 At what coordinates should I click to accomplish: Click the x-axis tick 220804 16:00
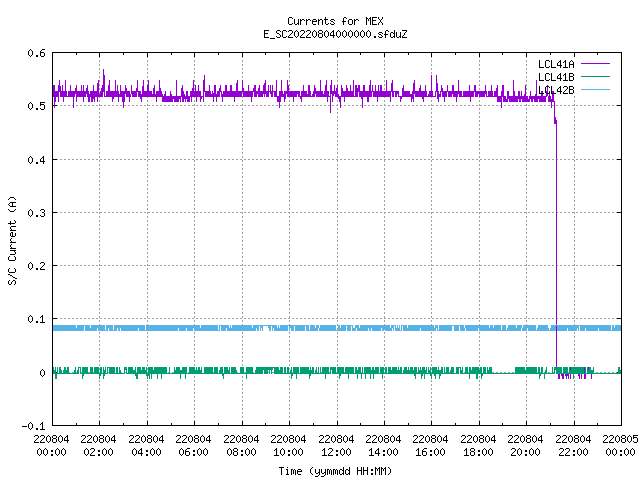430,446
